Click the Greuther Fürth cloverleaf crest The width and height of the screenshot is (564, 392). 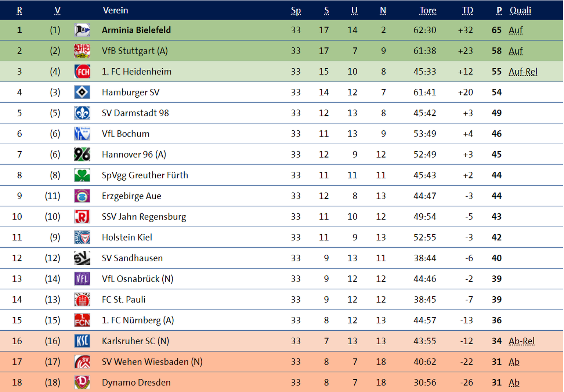pyautogui.click(x=82, y=175)
